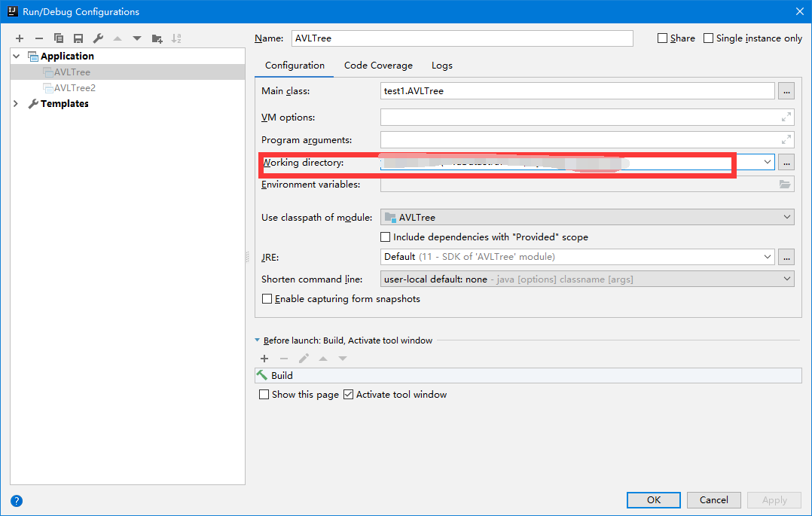Select AVLTree configuration in tree
Screen dimensions: 812x516
click(127, 72)
